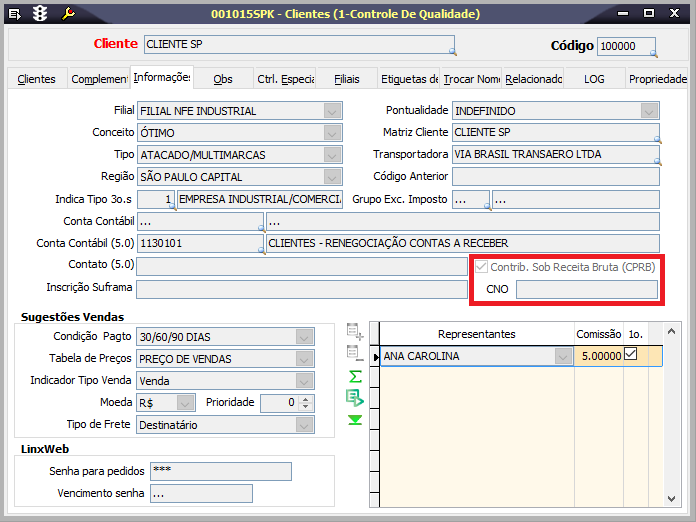
Task: Click lookup icon on Cliente name field
Action: point(453,52)
